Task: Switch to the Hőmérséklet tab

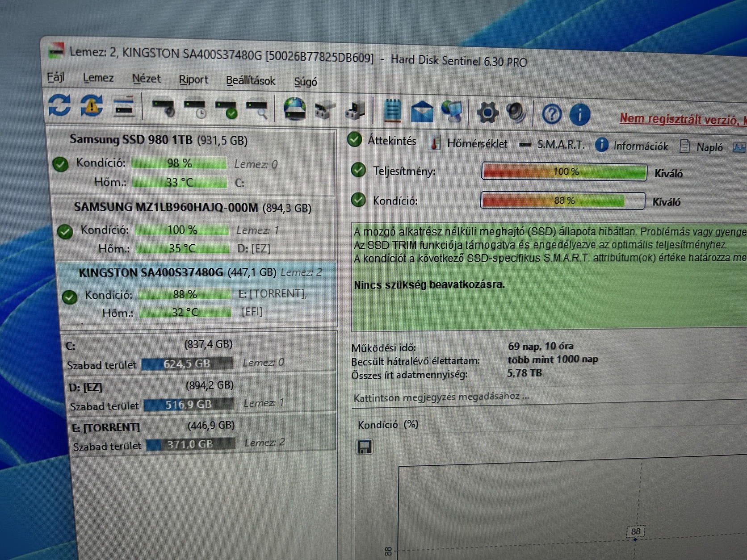Action: click(x=468, y=143)
